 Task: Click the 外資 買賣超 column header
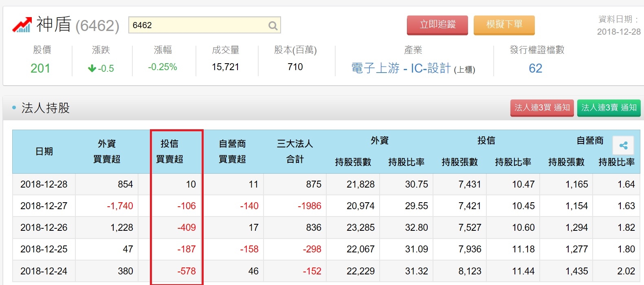107,152
